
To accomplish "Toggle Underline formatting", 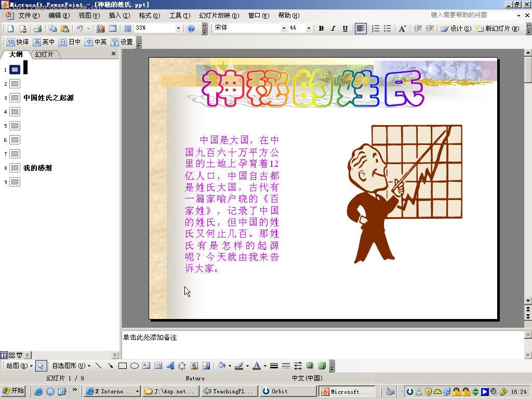I will [x=345, y=29].
